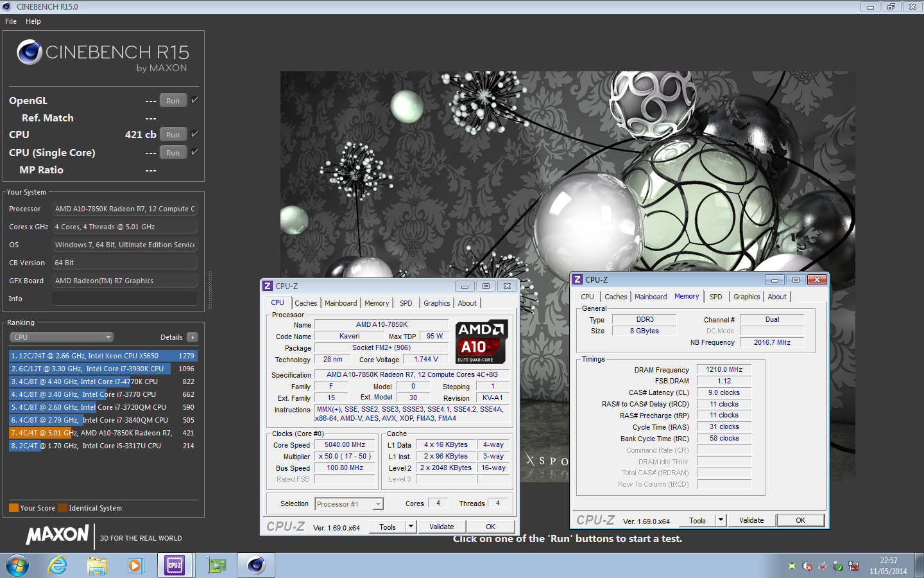The width and height of the screenshot is (924, 578).
Task: Open Graphics tab in right CPU-Z window
Action: pyautogui.click(x=747, y=297)
